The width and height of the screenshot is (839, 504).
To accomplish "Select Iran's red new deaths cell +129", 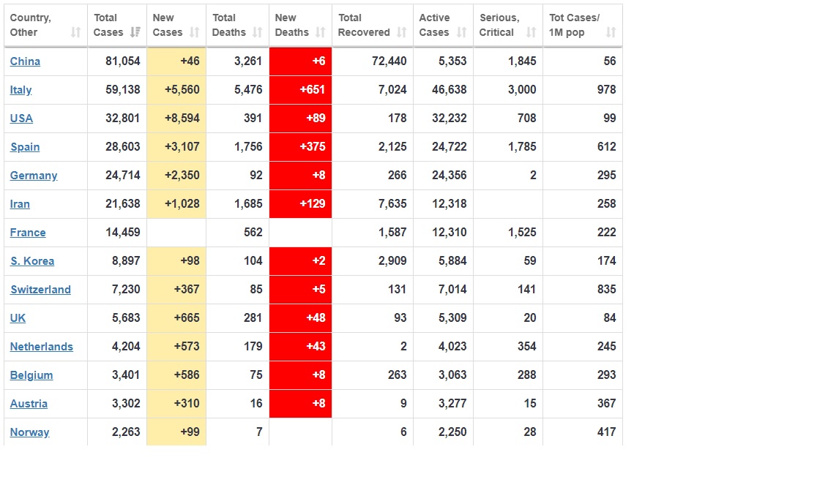I will pyautogui.click(x=300, y=204).
